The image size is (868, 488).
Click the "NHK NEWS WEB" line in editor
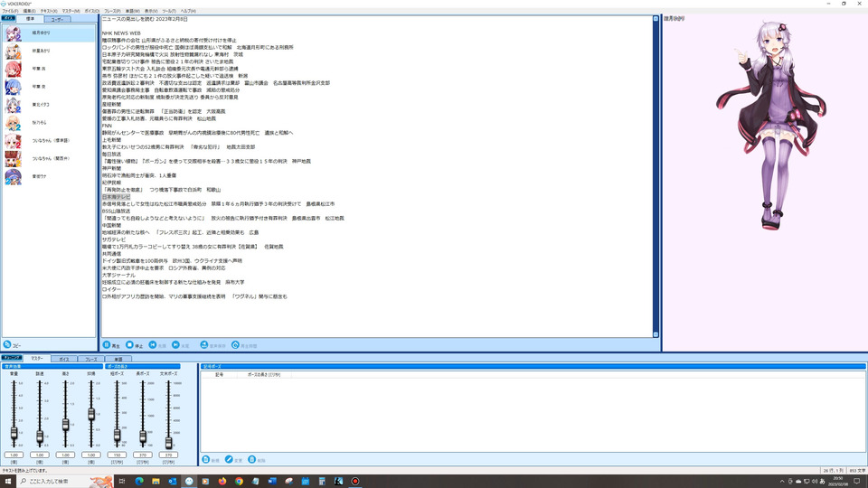click(121, 33)
